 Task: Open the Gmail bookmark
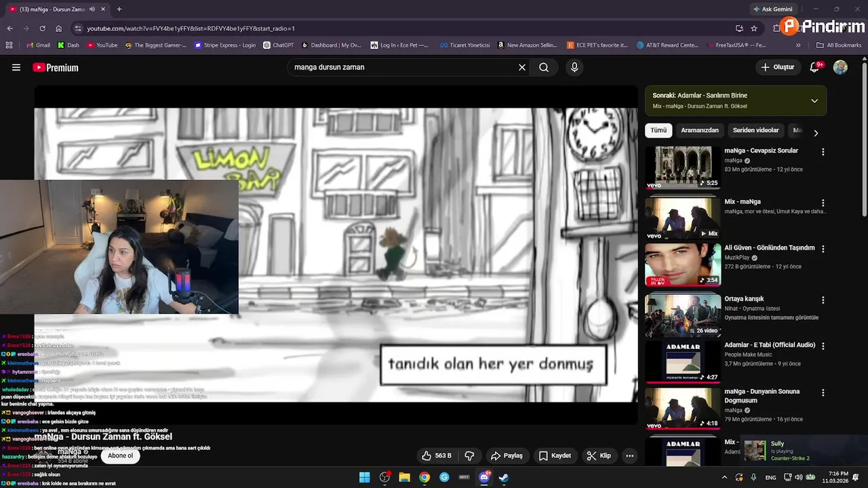click(x=38, y=45)
